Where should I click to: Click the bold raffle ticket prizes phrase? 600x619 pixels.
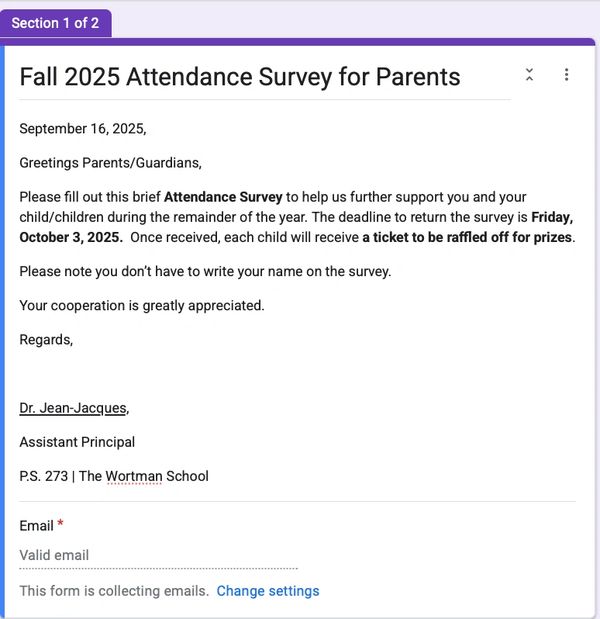click(468, 237)
